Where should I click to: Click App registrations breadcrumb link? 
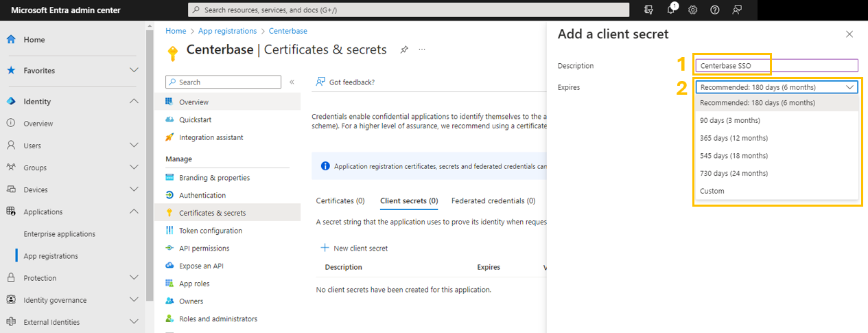[x=227, y=31]
